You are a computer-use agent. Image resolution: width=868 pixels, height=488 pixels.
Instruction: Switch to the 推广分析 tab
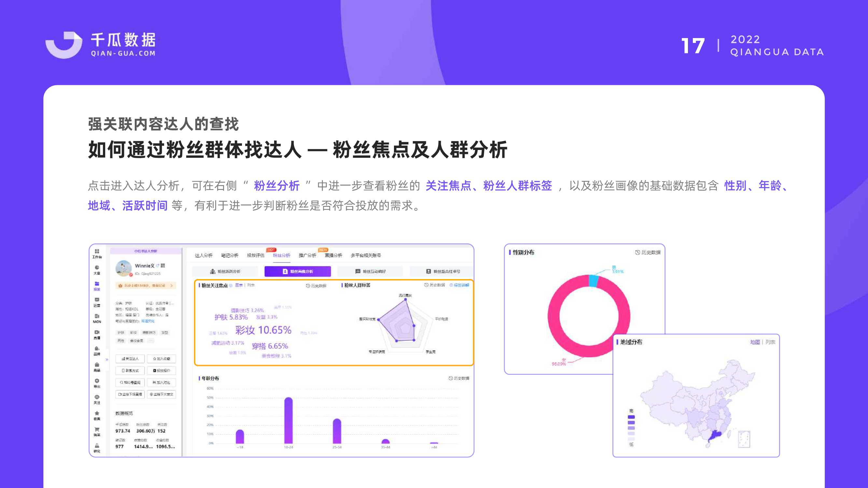point(307,255)
